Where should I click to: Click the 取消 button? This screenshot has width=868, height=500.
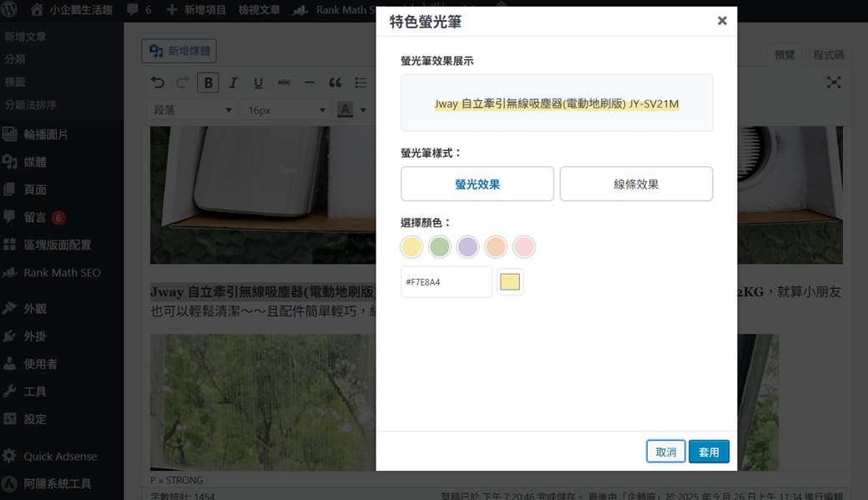coord(665,452)
